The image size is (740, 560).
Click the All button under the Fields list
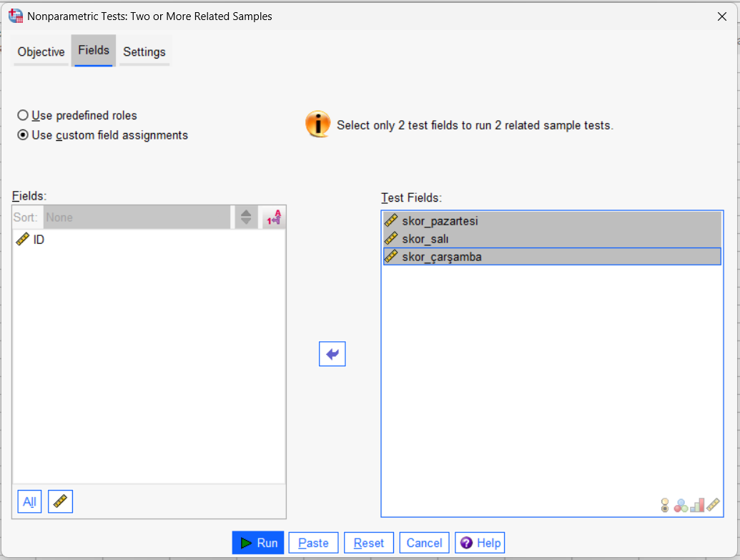click(29, 501)
